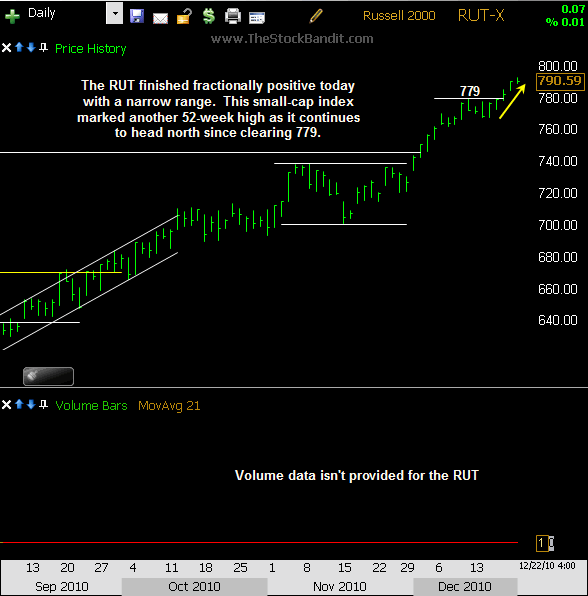Click the volume data not provided note
Screen dimensions: 588x596
357,476
